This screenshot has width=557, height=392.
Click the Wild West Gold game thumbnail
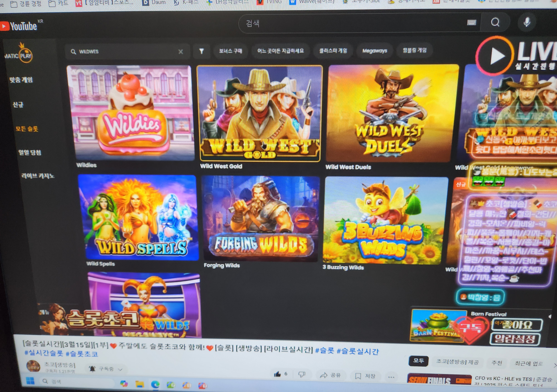click(260, 113)
